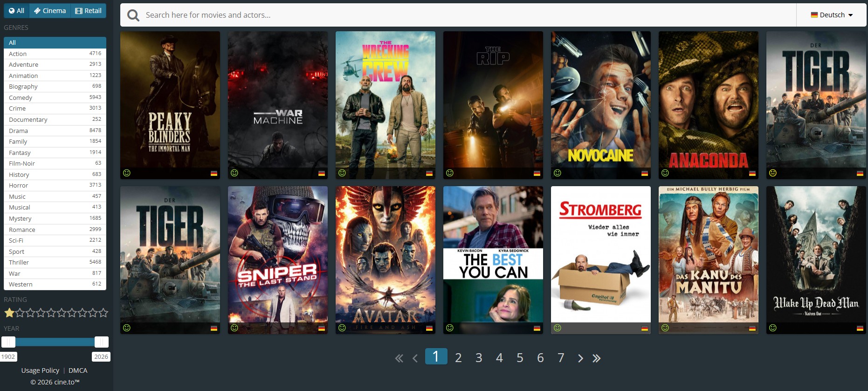Go to the next page arrow
The image size is (868, 391).
click(x=580, y=358)
